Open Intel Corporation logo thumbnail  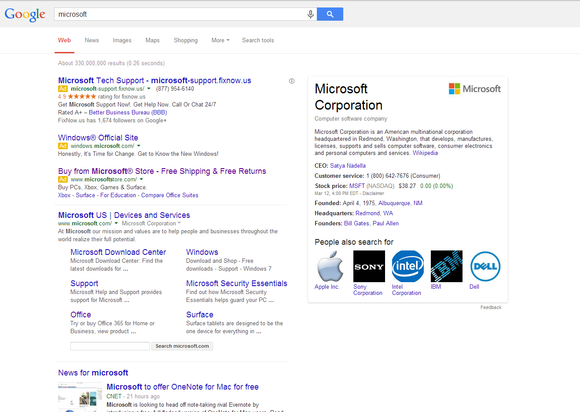coord(408,266)
